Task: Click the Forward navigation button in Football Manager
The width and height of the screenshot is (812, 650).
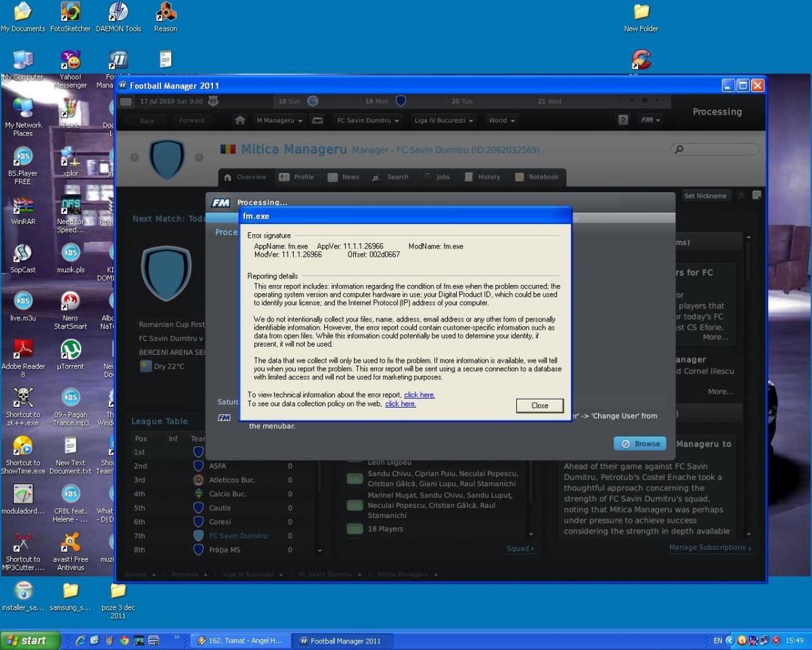Action: [x=191, y=121]
